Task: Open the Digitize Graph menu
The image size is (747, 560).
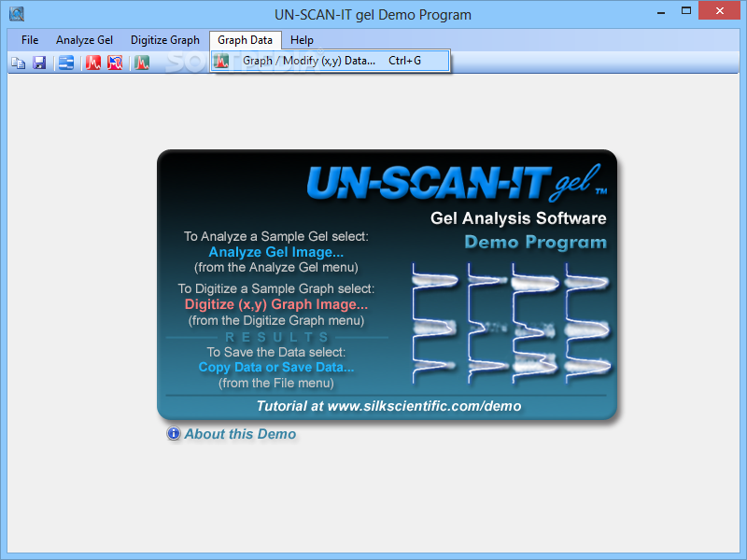Action: pyautogui.click(x=165, y=40)
